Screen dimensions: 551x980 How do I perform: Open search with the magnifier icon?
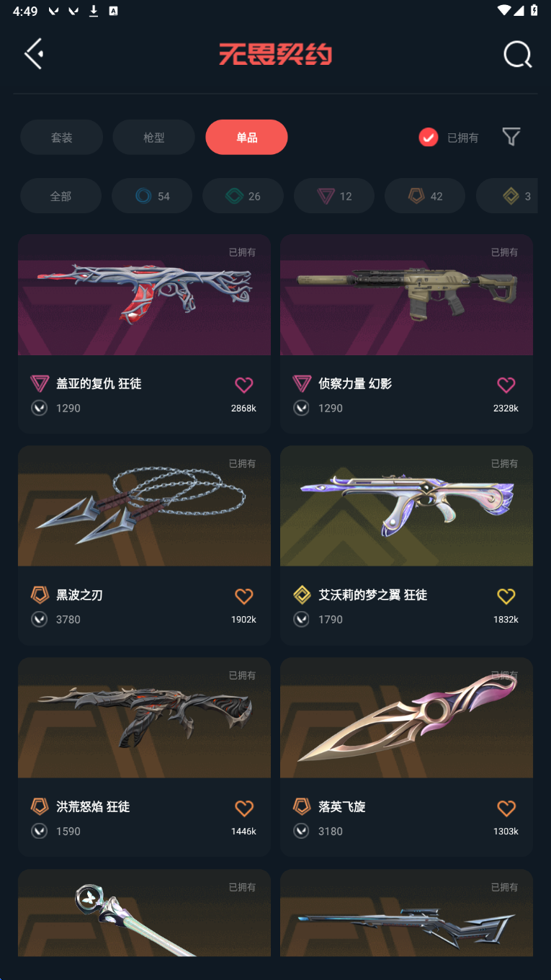pos(517,54)
